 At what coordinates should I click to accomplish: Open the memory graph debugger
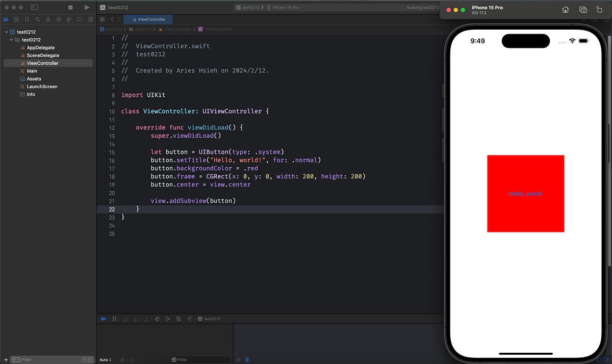(x=168, y=319)
